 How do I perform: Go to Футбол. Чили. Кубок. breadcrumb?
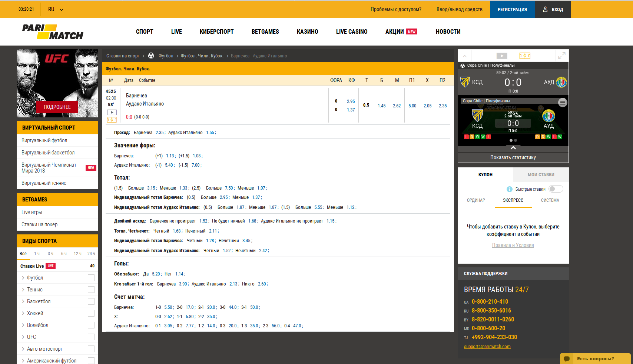coord(202,56)
